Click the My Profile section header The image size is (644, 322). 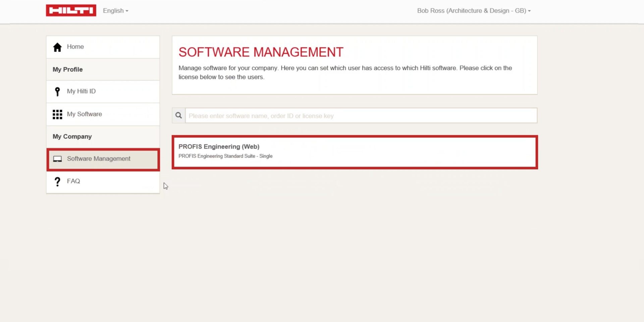(67, 69)
